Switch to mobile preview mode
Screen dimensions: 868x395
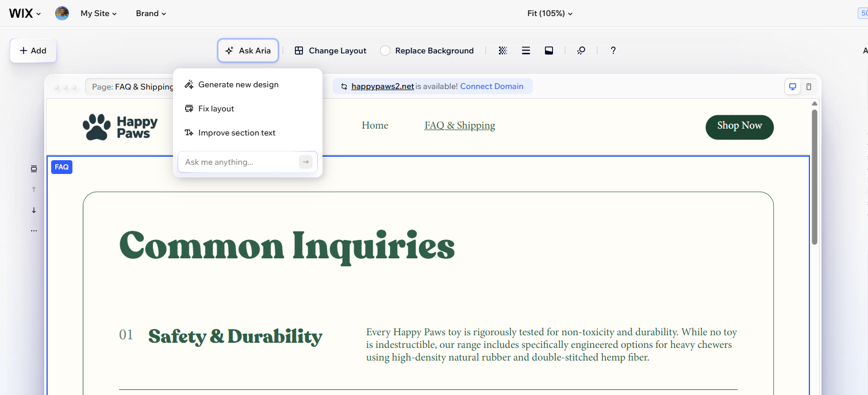[x=809, y=87]
